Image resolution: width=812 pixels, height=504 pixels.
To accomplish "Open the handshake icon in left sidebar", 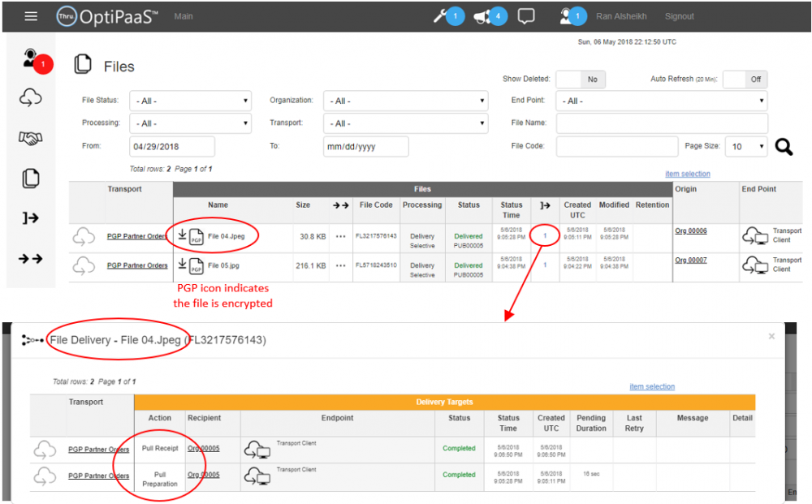I will (30, 139).
